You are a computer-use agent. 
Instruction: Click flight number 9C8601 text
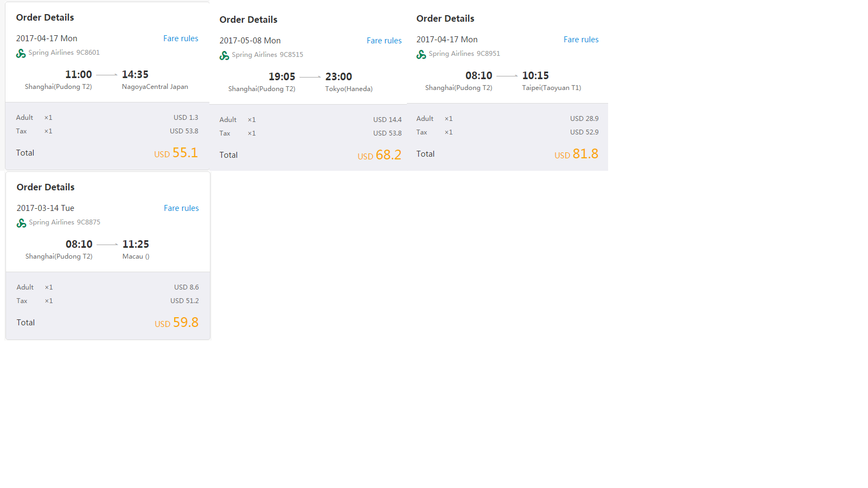pyautogui.click(x=88, y=53)
